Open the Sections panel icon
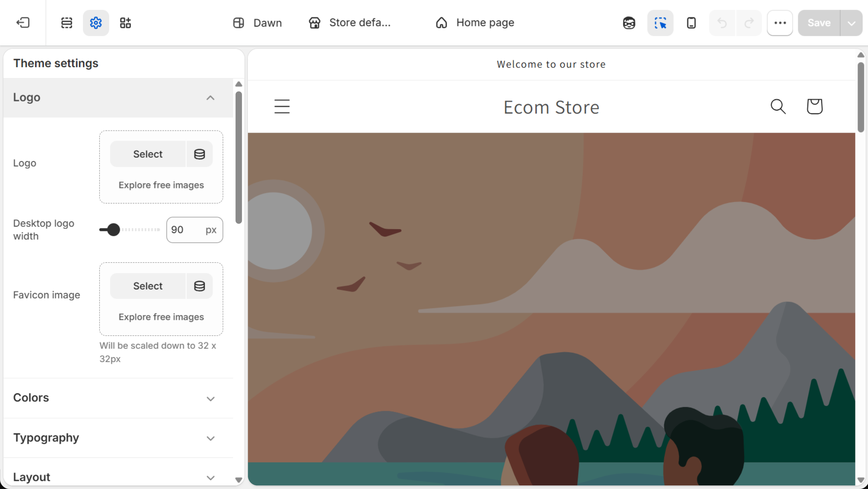The width and height of the screenshot is (868, 489). 66,23
